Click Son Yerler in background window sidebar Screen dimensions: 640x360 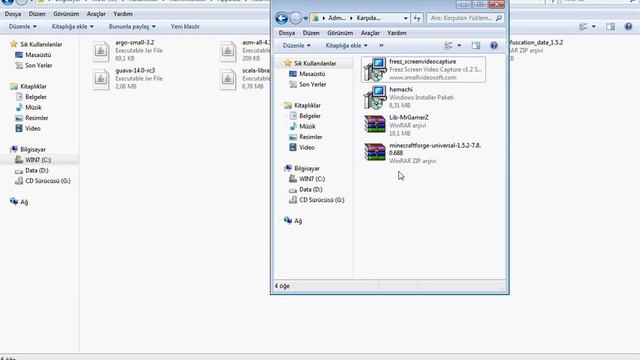(x=39, y=65)
